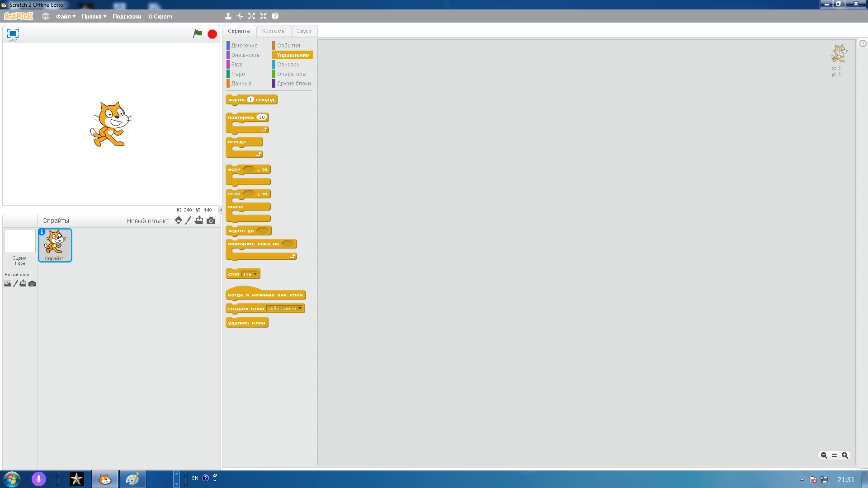Click the cat sprite on stage
Image resolution: width=868 pixels, height=488 pixels.
click(x=111, y=124)
